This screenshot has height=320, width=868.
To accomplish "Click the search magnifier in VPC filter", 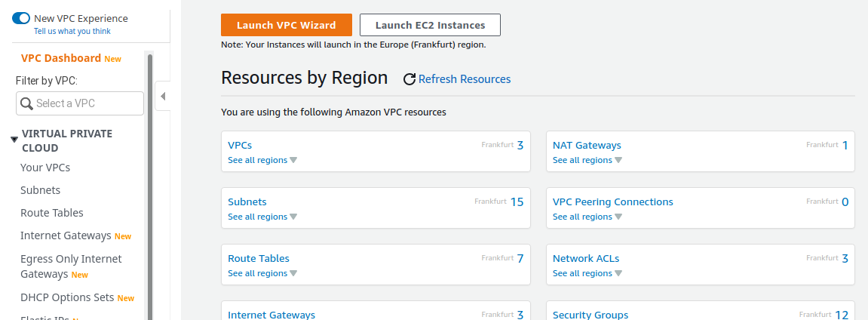I will (26, 103).
